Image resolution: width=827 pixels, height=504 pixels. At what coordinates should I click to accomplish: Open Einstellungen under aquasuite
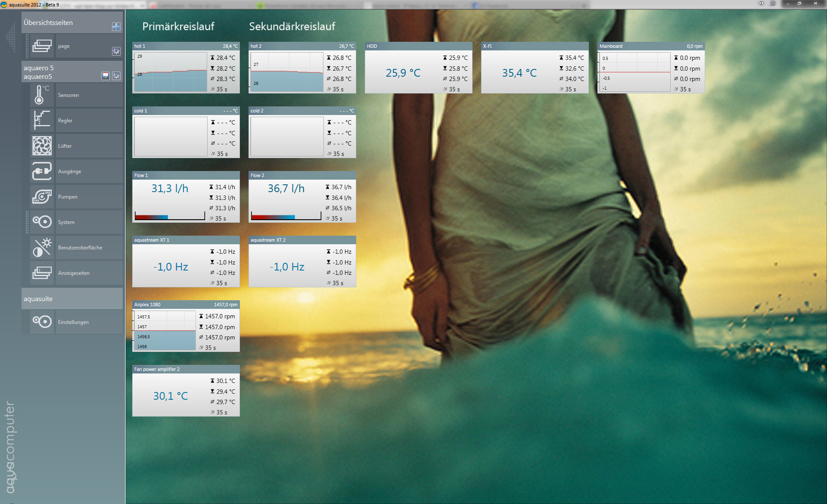coord(74,322)
